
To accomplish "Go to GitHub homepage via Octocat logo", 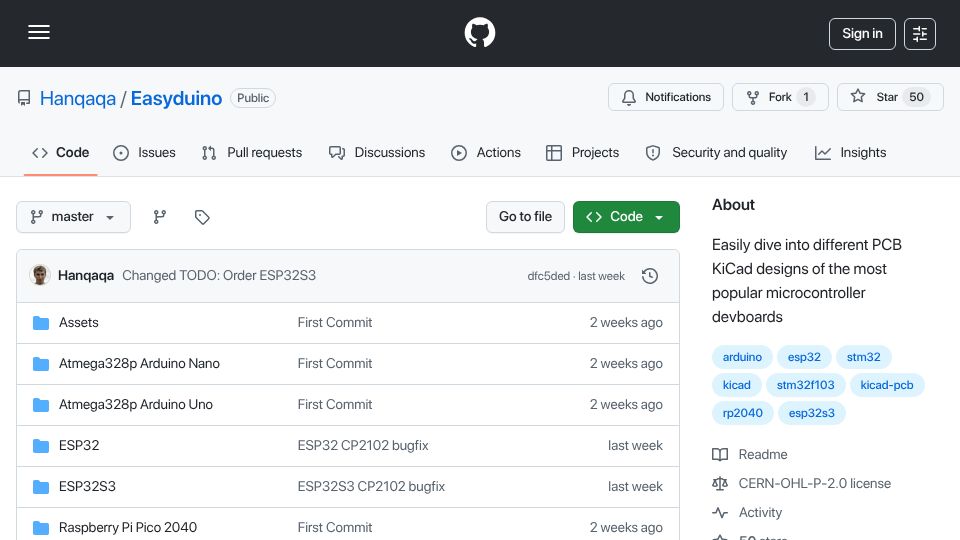I will pos(479,32).
